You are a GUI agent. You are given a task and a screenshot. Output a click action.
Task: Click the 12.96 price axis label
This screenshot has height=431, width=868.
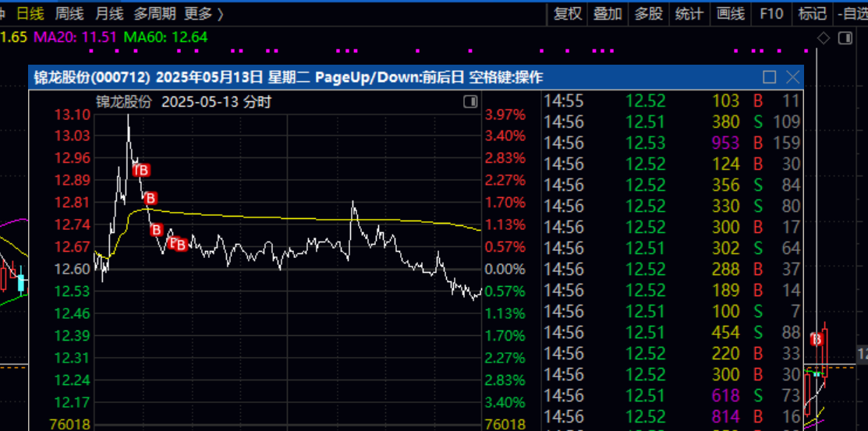pyautogui.click(x=72, y=158)
